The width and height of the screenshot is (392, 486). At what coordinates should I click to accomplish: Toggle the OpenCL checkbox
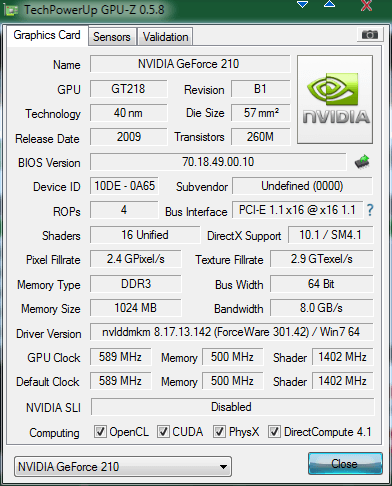100,431
